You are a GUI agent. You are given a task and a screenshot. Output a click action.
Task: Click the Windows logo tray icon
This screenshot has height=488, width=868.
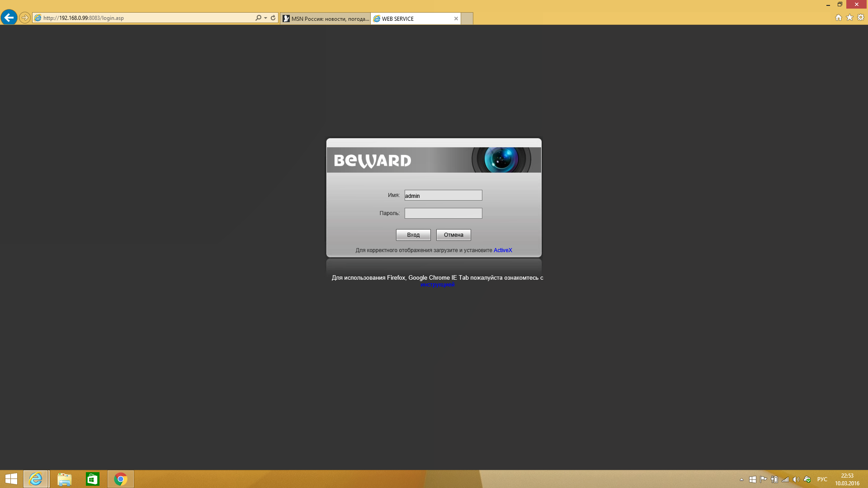coord(753,479)
